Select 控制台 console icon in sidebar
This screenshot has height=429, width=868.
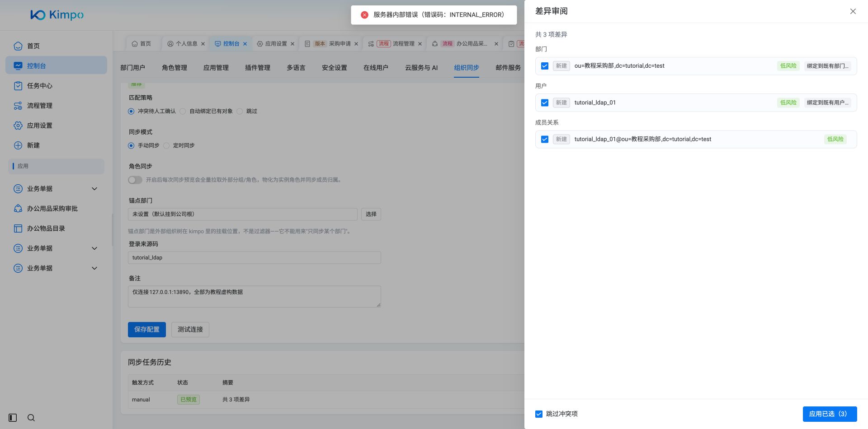[18, 66]
